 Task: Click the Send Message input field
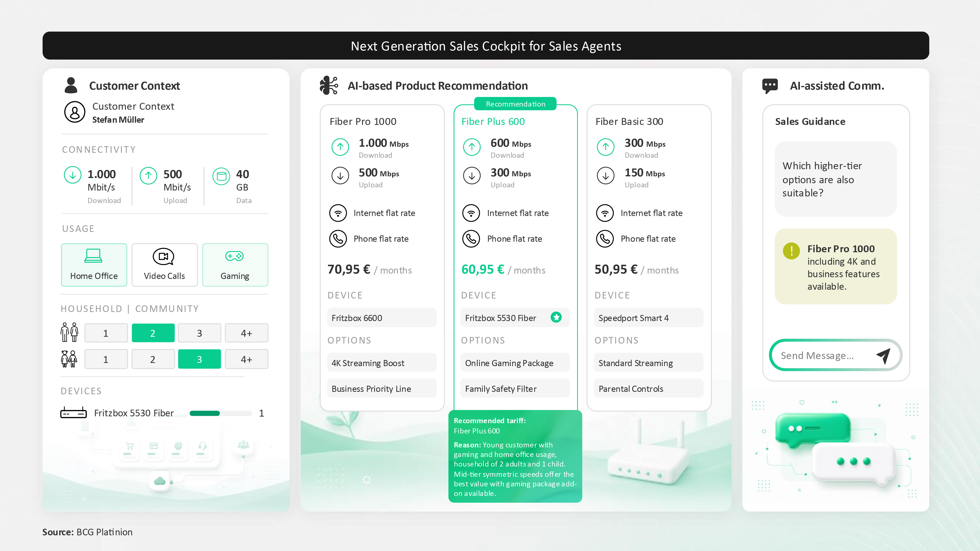(x=835, y=355)
